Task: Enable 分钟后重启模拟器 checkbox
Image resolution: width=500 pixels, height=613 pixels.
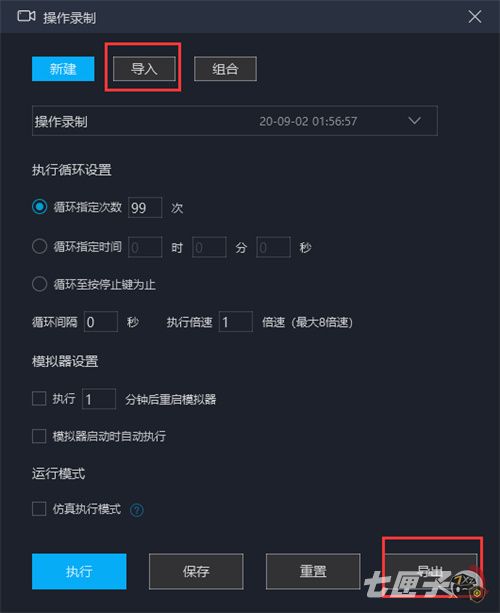Action: point(39,398)
